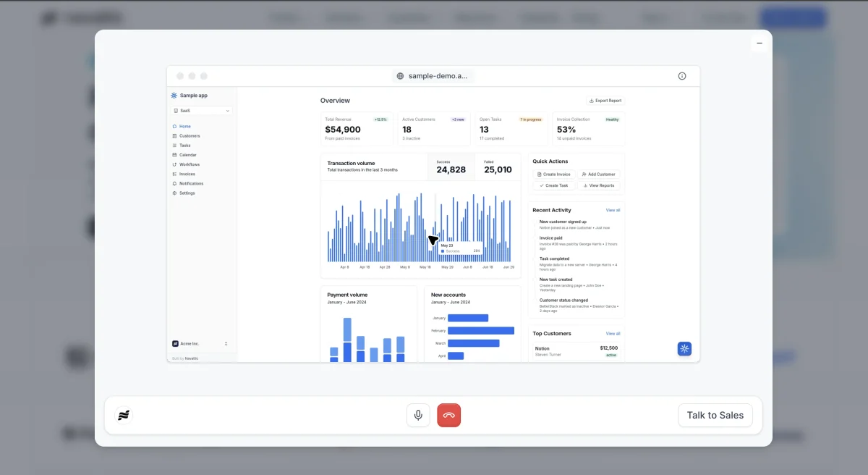
Task: Click the February bar in New accounts
Action: (481, 330)
